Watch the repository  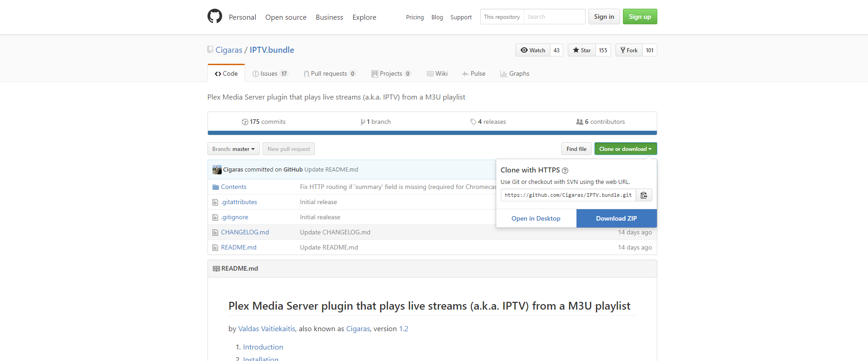coord(533,50)
